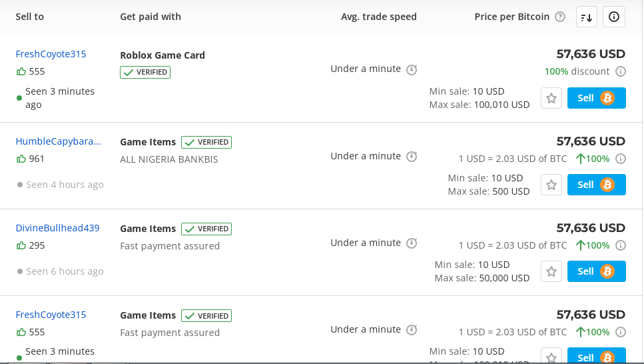644x364 pixels.
Task: Click trade speed clock icon for HumbleCapybara
Action: tap(412, 156)
